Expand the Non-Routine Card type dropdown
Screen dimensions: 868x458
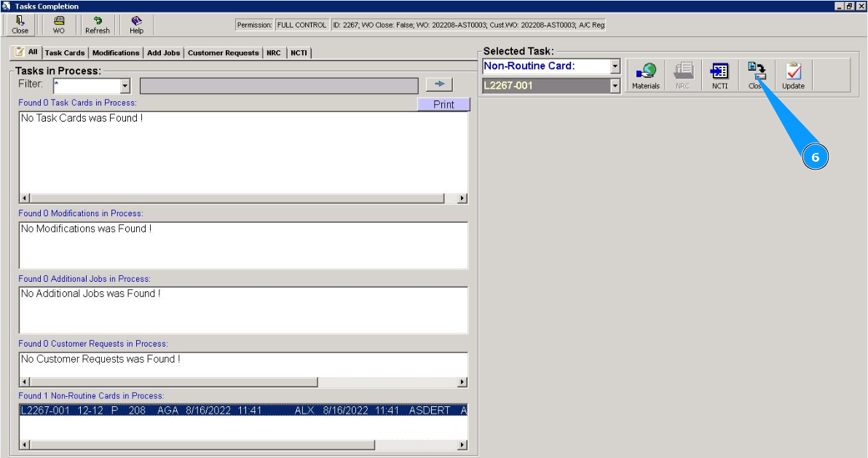point(615,66)
